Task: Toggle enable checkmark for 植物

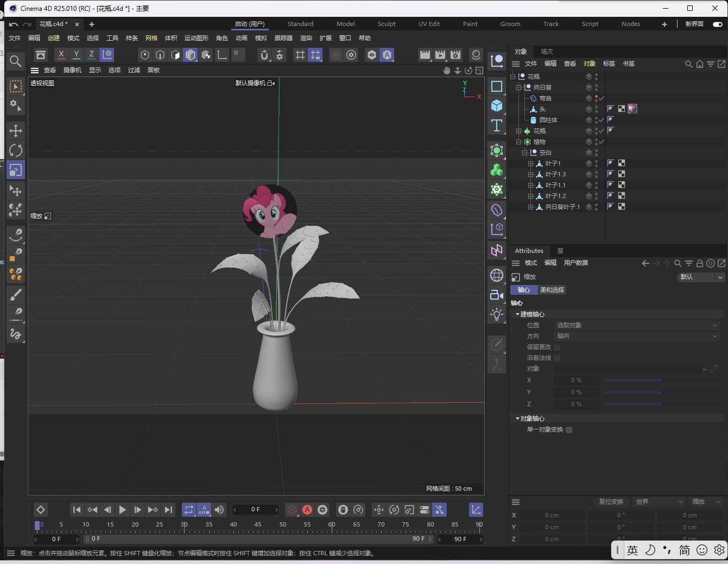Action: click(x=602, y=142)
